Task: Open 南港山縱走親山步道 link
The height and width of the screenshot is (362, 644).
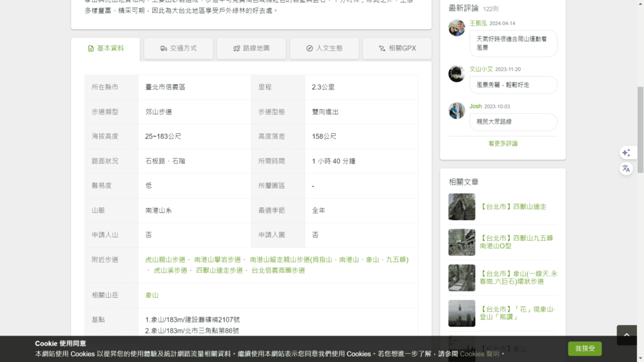Action: click(329, 260)
